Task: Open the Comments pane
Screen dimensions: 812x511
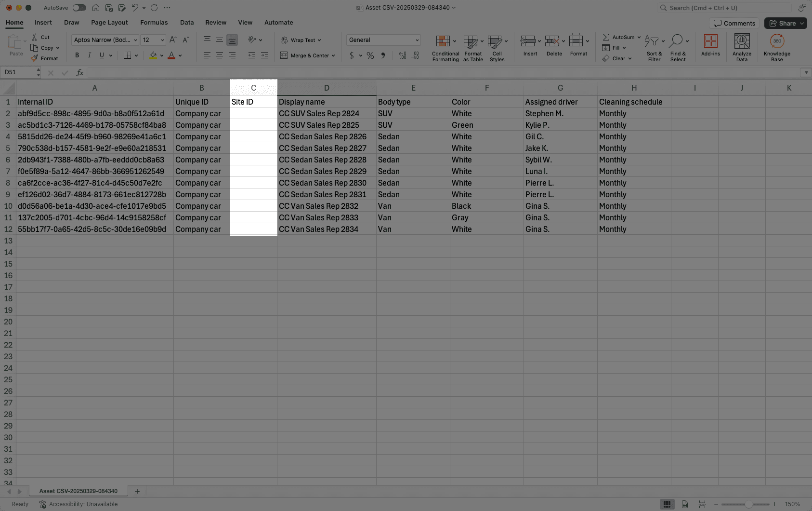Action: [734, 23]
